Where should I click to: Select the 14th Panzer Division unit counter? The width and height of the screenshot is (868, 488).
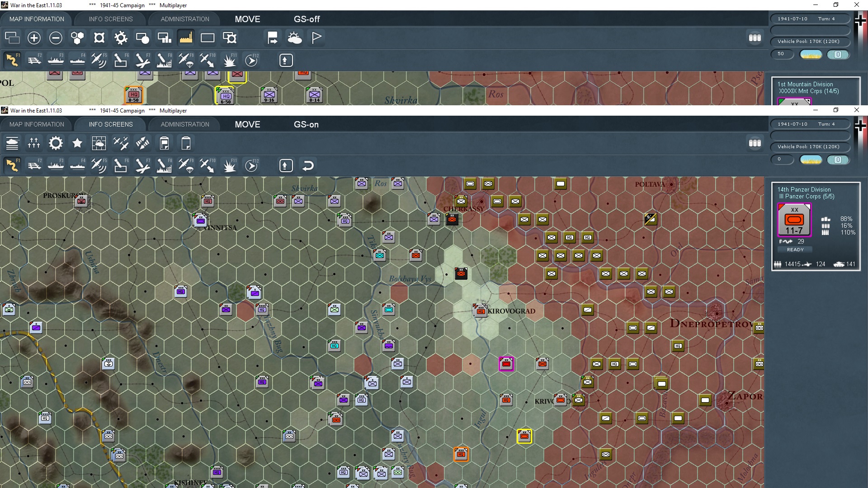pos(794,220)
